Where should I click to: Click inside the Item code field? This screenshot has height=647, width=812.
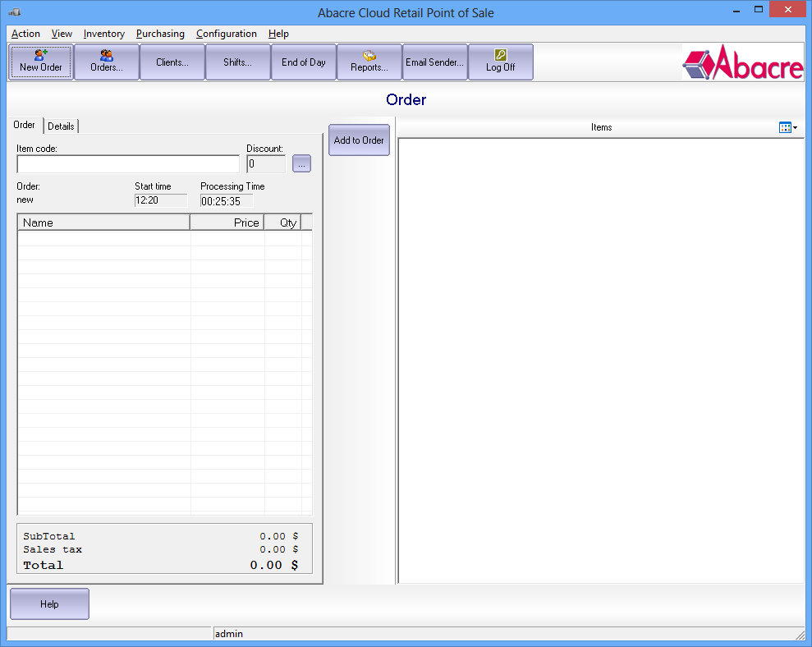127,163
